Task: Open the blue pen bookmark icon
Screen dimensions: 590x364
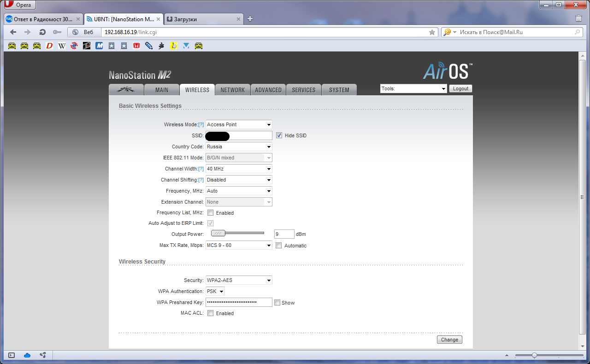Action: coord(149,46)
